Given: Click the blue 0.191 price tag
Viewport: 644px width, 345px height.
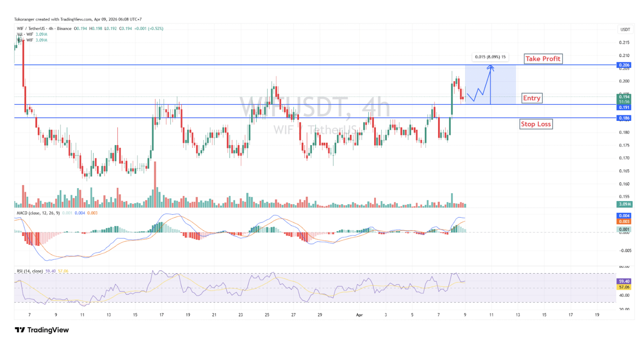Looking at the screenshot, I should [x=624, y=108].
